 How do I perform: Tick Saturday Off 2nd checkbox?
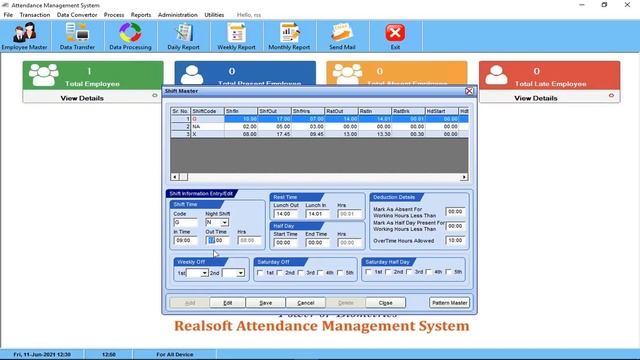tap(280, 273)
